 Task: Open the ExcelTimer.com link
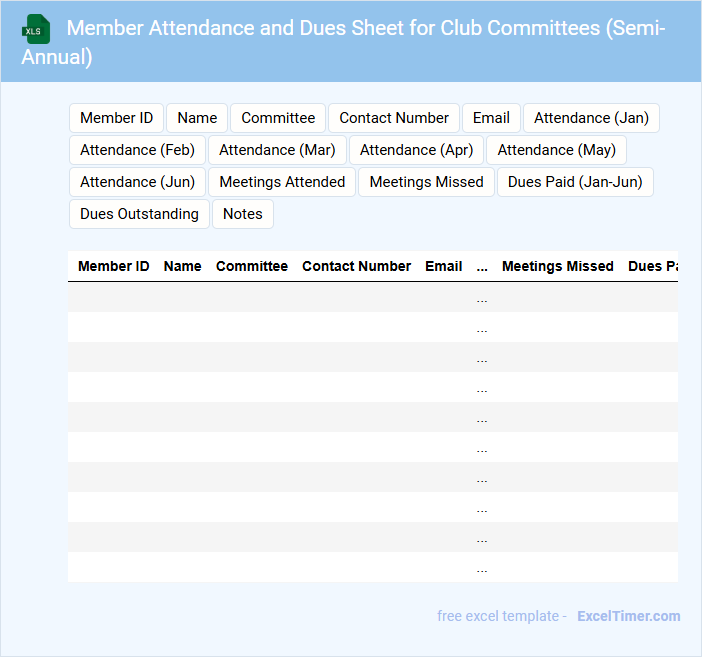pyautogui.click(x=628, y=616)
